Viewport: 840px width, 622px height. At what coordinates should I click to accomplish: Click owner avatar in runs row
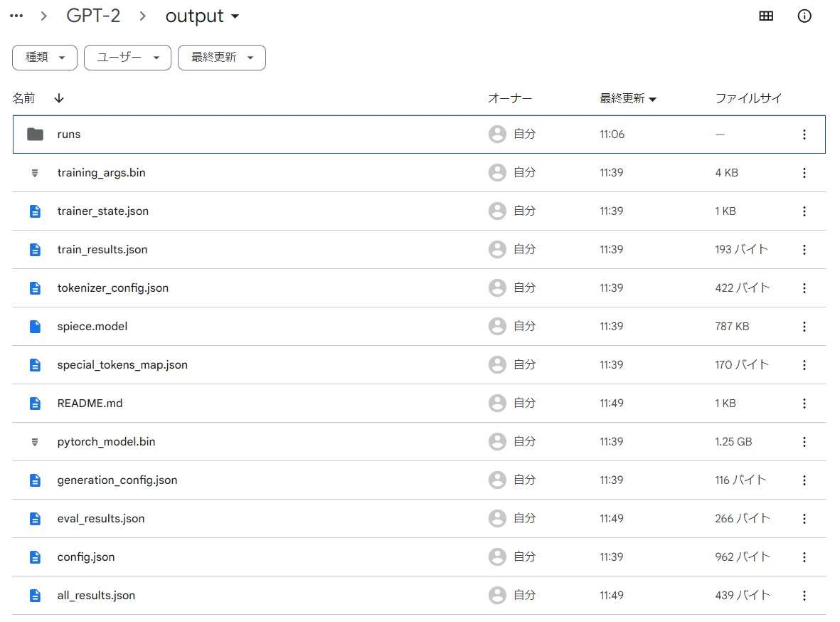[x=497, y=134]
